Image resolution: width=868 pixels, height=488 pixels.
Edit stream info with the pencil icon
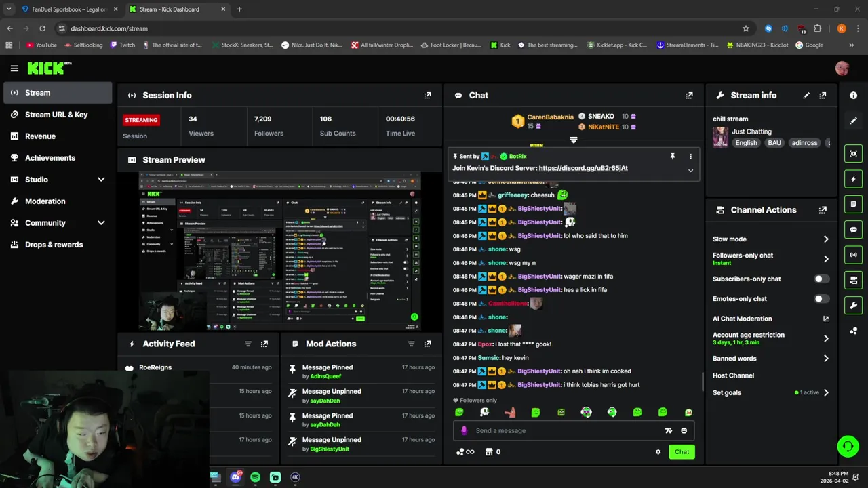click(806, 96)
